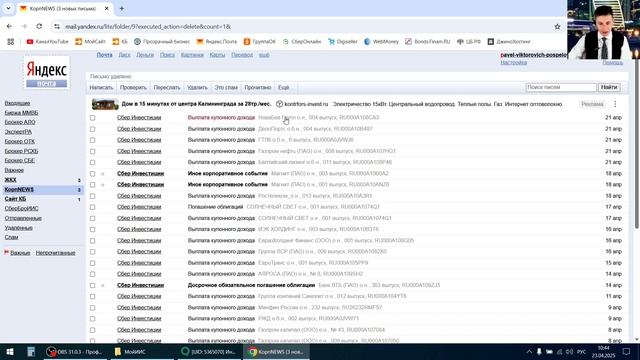The height and width of the screenshot is (360, 640).
Task: Click the browser address bar URL
Action: [148, 27]
